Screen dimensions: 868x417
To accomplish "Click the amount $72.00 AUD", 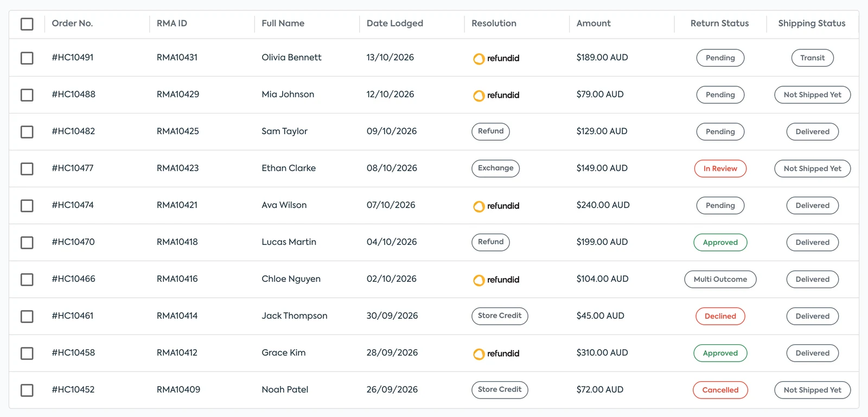I will click(x=599, y=390).
